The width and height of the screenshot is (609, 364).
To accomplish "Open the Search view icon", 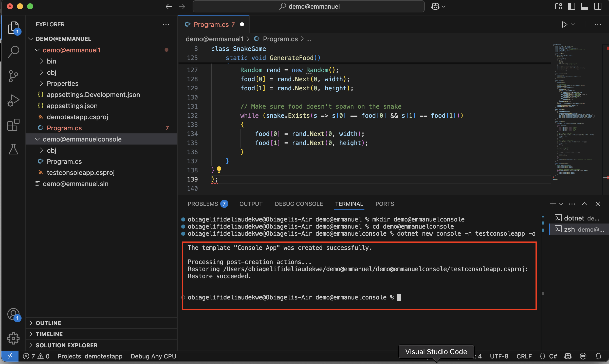I will tap(13, 52).
